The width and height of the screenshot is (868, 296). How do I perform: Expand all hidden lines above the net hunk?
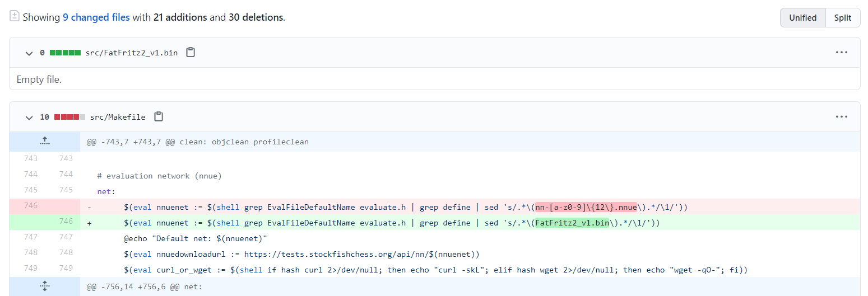tap(45, 286)
